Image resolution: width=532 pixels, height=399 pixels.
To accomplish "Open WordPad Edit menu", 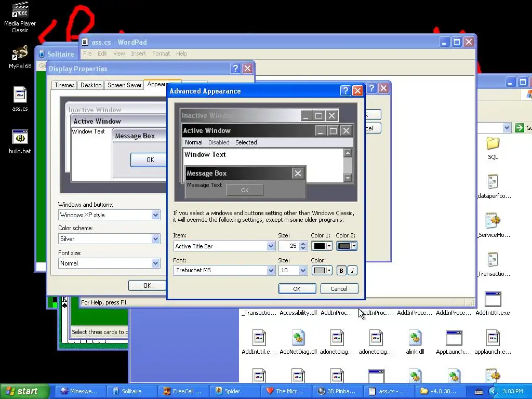I will click(x=102, y=54).
